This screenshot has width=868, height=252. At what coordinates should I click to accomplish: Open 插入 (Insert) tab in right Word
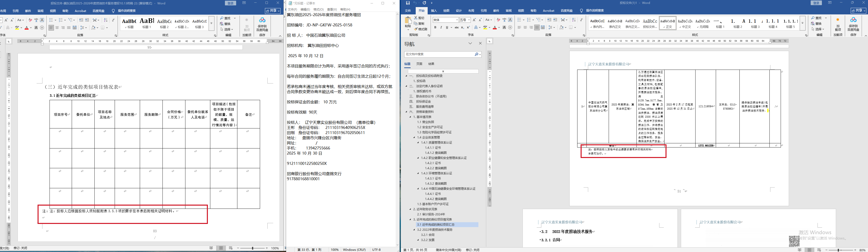[434, 11]
